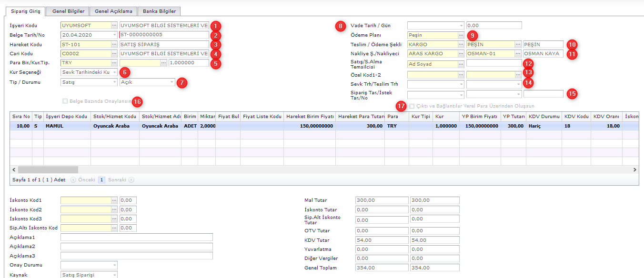Click the Ödeme Planı Peşin lookup button
The height and width of the screenshot is (278, 644).
coord(461,35)
